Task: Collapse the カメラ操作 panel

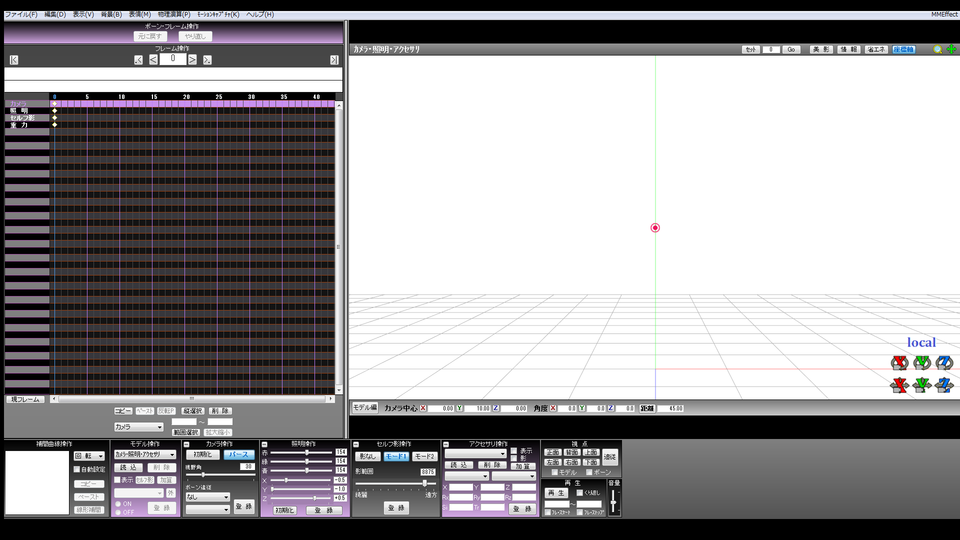Action: click(186, 444)
